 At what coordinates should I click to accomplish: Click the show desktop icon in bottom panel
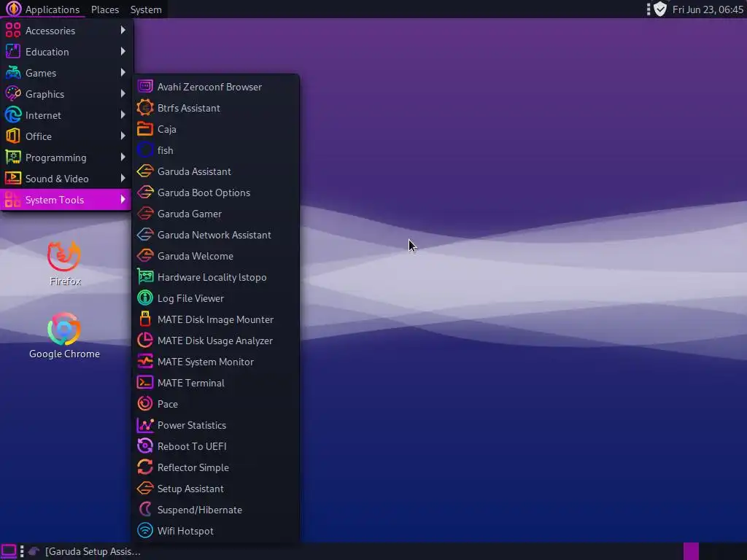tap(9, 551)
